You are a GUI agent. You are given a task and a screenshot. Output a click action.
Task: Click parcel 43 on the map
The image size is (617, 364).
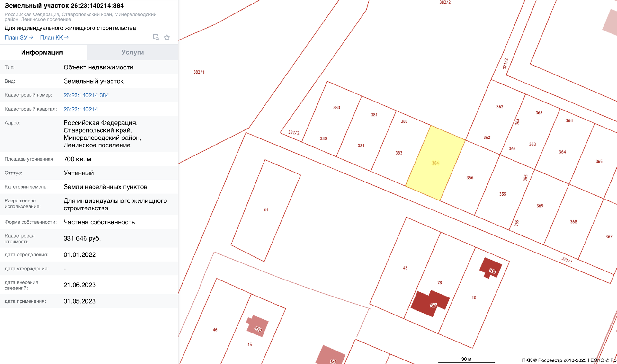405,268
